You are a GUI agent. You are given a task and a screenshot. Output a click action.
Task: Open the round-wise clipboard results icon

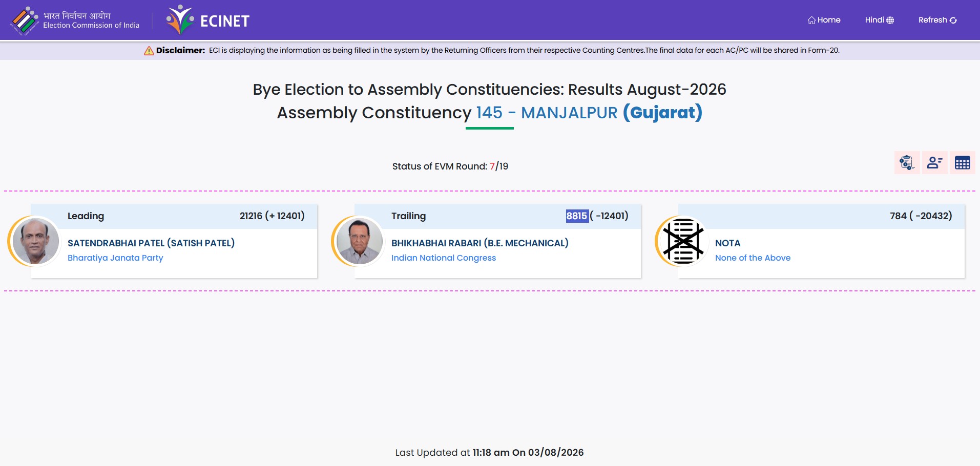coord(907,163)
